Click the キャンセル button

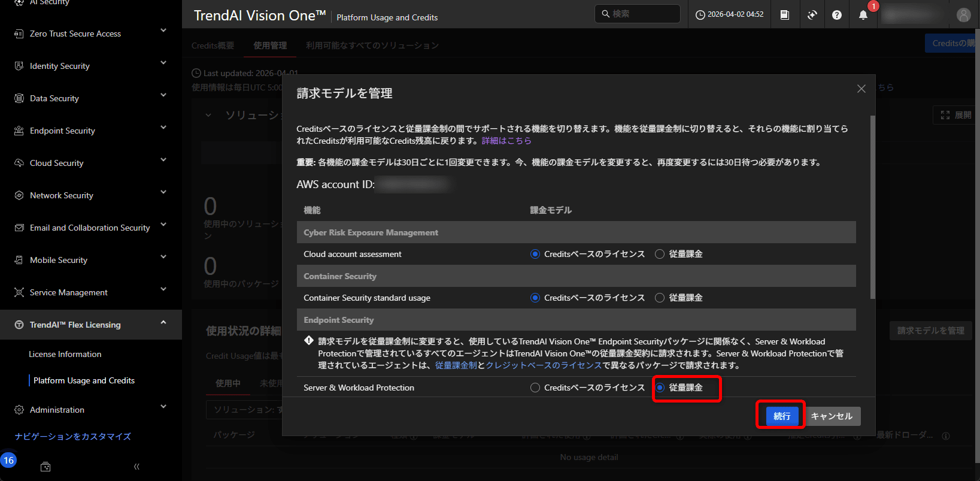[x=832, y=416]
